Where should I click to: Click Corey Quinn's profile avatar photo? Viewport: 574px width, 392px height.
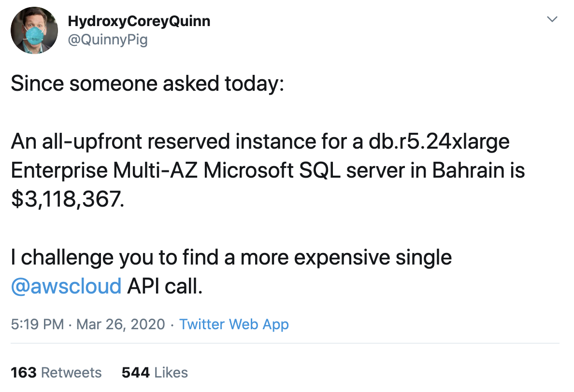click(34, 30)
